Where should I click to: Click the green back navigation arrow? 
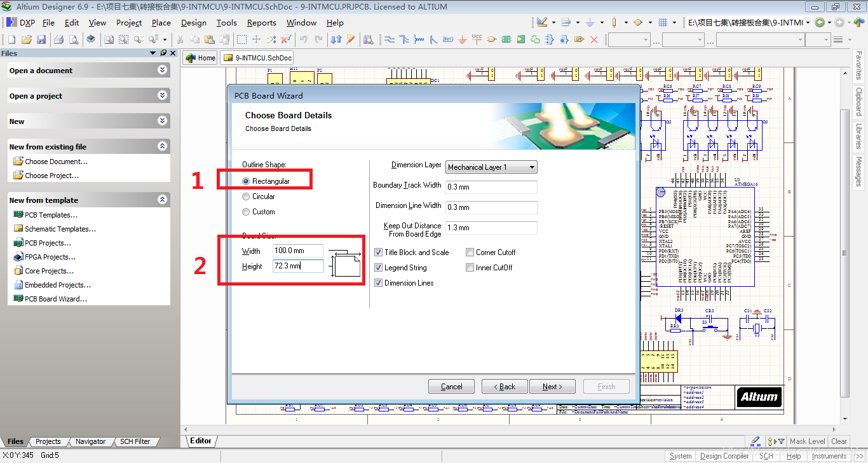tap(820, 22)
